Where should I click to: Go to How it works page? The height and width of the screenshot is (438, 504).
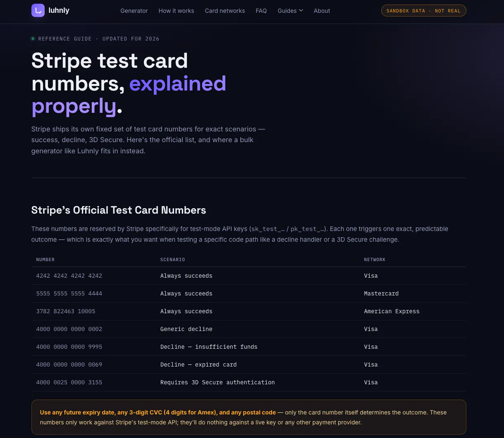tap(176, 11)
